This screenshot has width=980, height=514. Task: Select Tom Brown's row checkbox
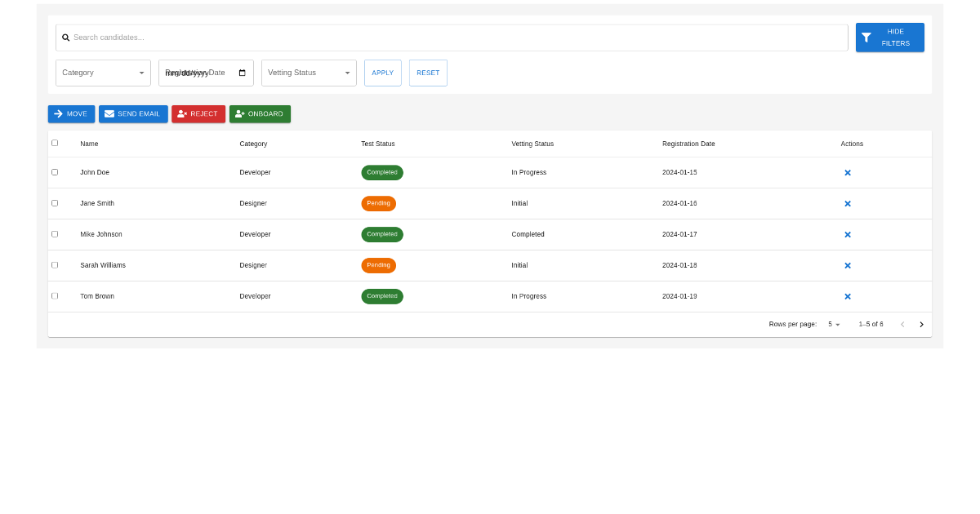tap(55, 295)
